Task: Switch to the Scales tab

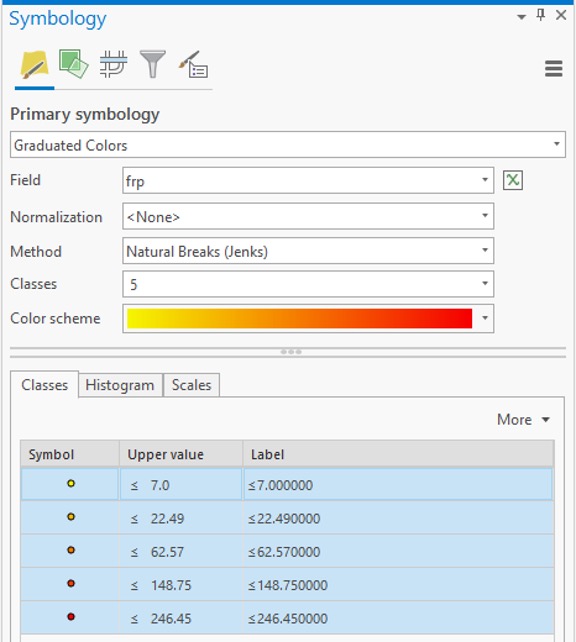Action: (x=192, y=385)
